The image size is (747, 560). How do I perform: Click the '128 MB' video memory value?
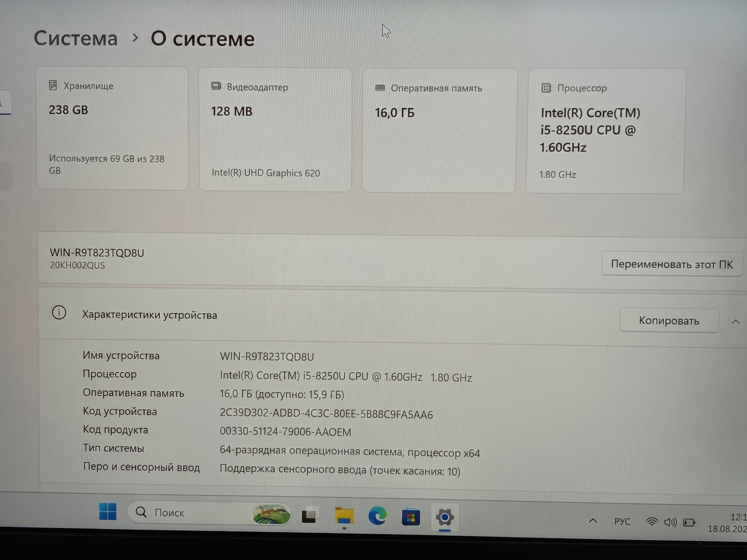tap(232, 111)
